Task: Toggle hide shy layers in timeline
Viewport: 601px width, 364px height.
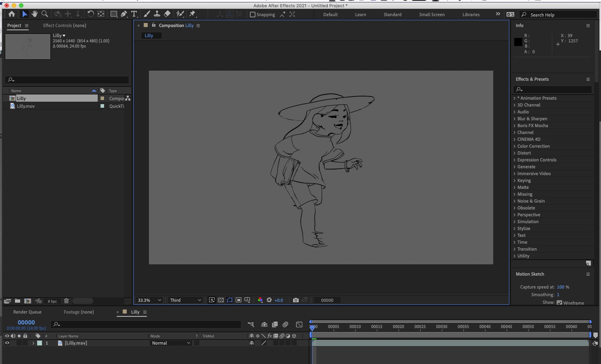Action: tap(264, 324)
